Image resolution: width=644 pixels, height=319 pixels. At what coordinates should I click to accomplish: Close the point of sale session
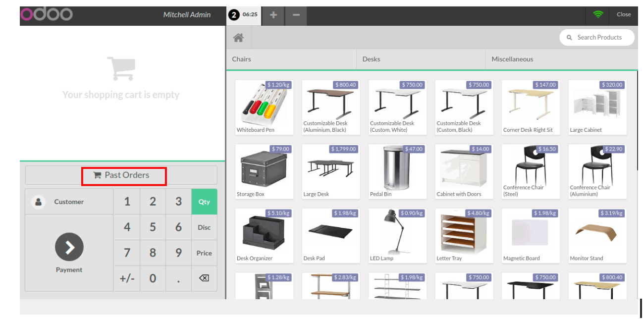click(x=624, y=14)
